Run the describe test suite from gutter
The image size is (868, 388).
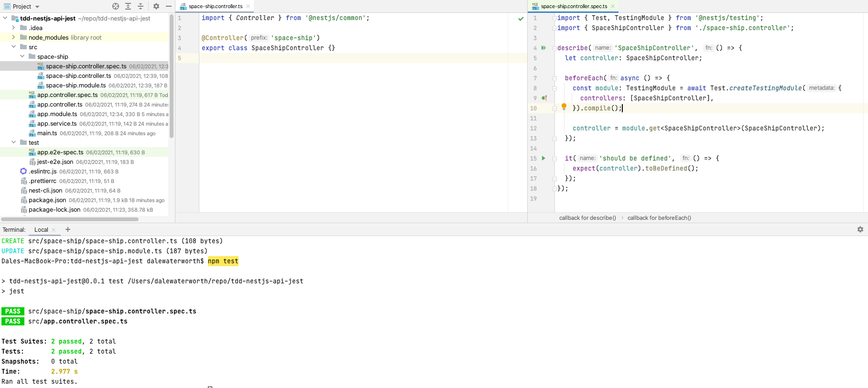[543, 48]
